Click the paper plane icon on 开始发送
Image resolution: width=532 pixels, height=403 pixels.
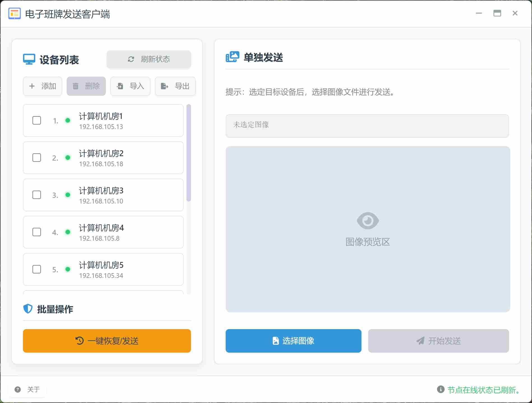coord(419,341)
